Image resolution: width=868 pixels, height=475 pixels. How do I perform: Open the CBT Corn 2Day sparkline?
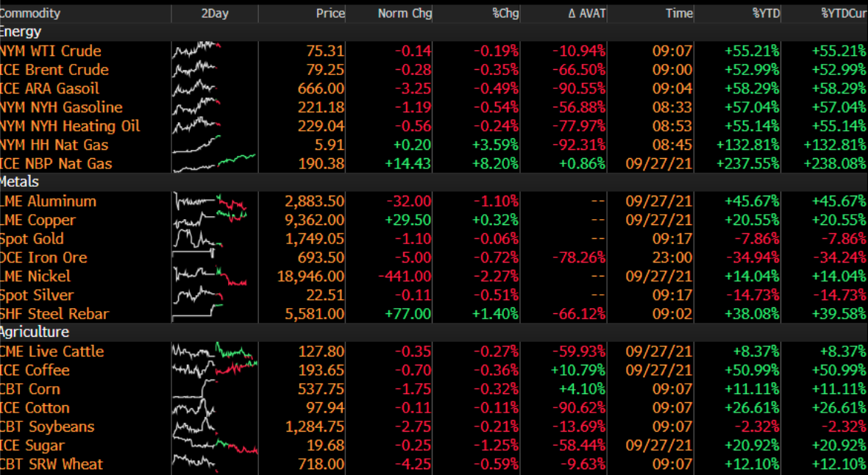(194, 389)
